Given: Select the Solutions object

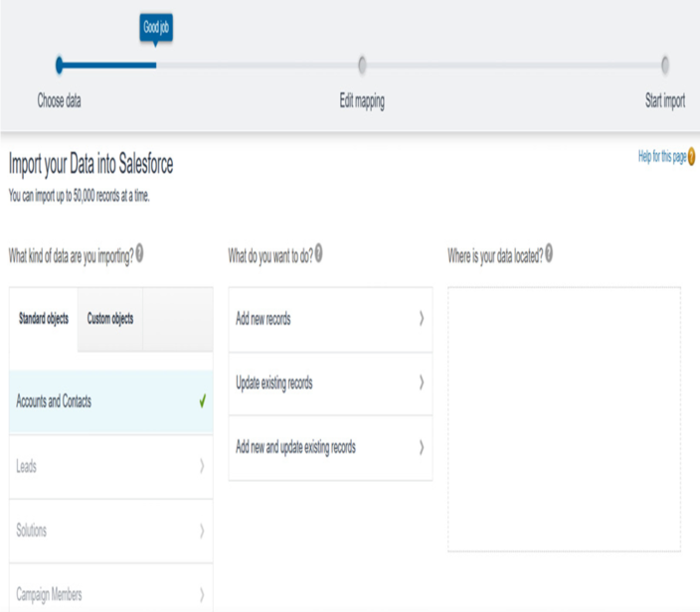Looking at the screenshot, I should coord(110,531).
